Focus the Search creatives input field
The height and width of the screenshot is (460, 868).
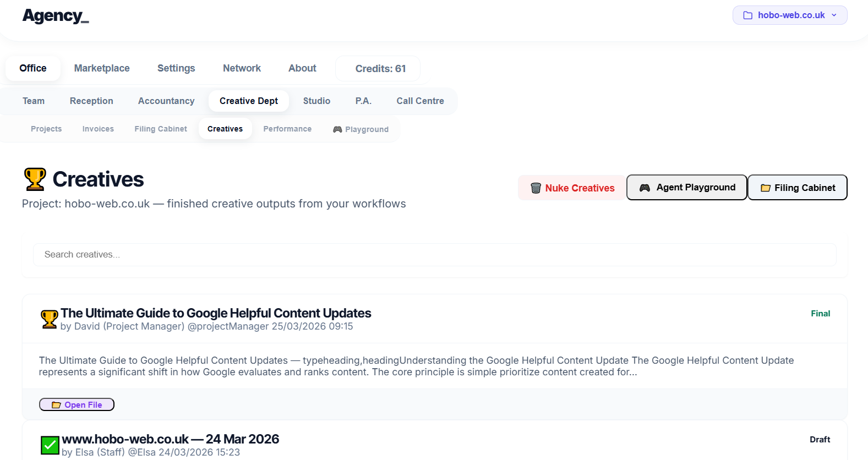tap(434, 255)
